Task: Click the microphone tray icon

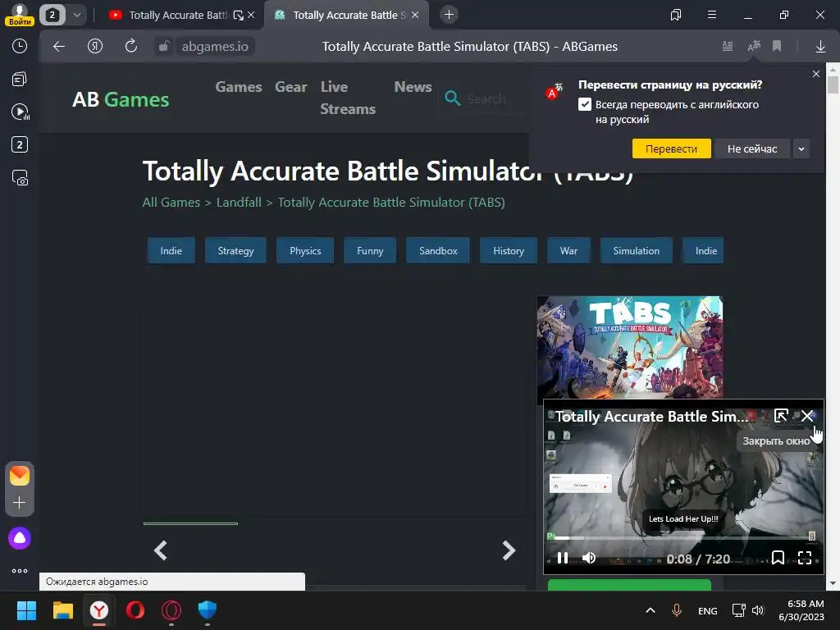Action: point(677,610)
